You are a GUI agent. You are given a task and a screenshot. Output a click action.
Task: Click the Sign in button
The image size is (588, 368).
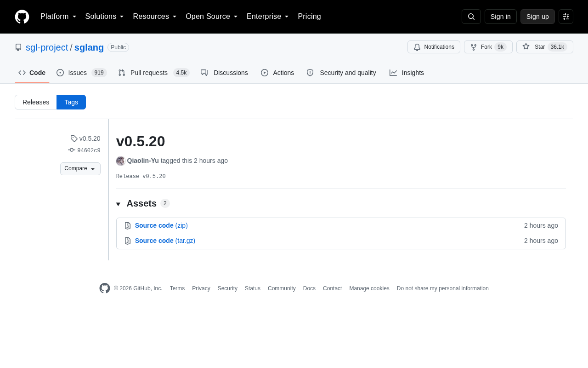(x=501, y=17)
